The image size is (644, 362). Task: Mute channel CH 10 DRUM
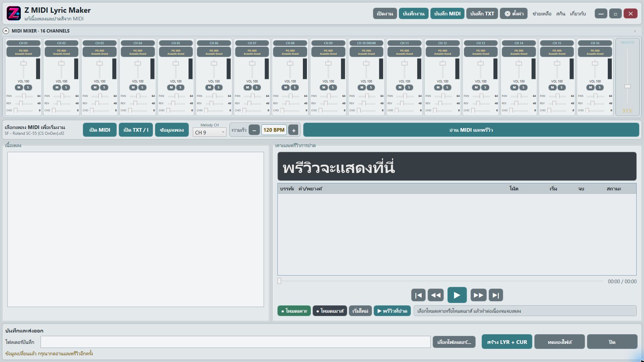coord(362,87)
